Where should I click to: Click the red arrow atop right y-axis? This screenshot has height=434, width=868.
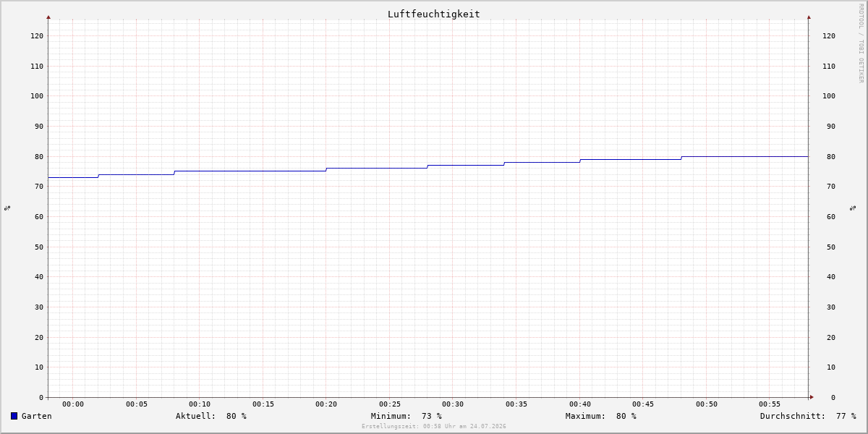coord(809,17)
